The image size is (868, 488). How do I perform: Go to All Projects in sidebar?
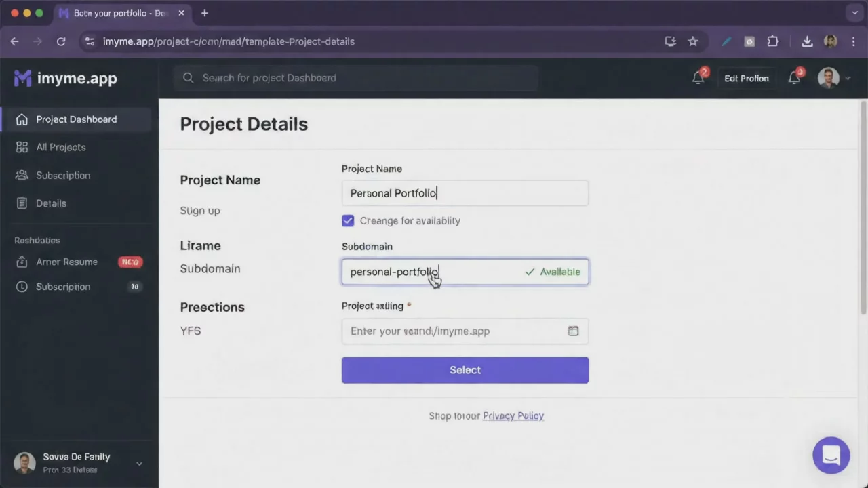pyautogui.click(x=61, y=147)
